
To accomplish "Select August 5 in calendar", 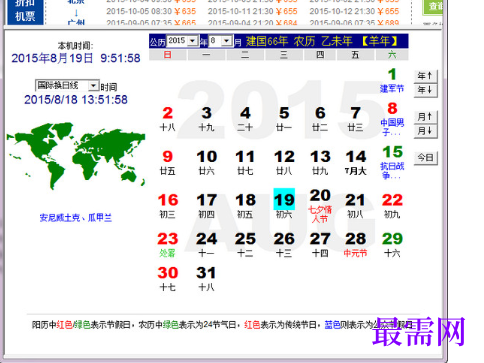I will [x=284, y=118].
